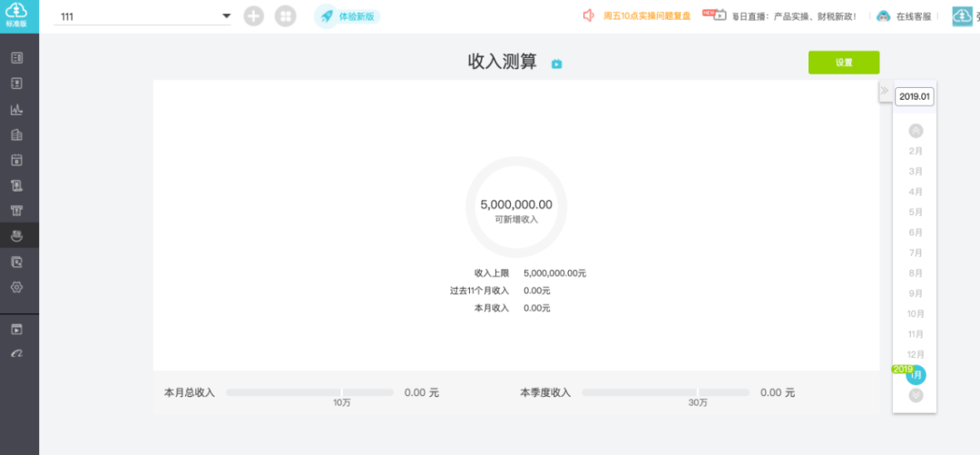Open the four-square grid icon in top bar
980x455 pixels.
(285, 16)
